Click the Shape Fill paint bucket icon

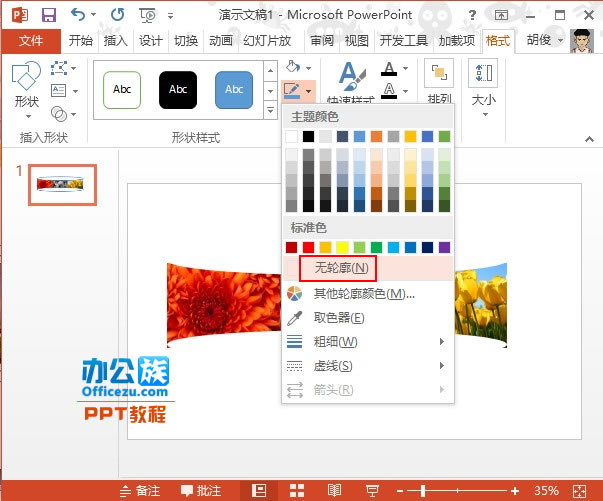(x=293, y=67)
